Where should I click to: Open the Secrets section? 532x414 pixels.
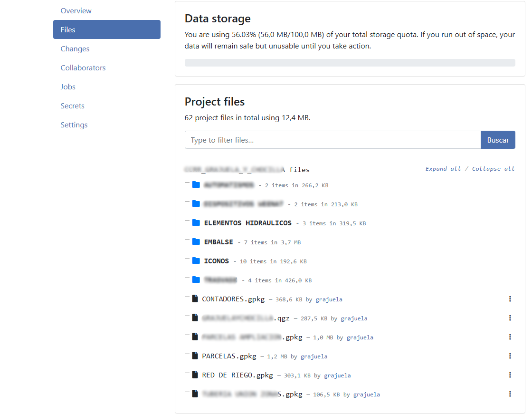(106, 106)
